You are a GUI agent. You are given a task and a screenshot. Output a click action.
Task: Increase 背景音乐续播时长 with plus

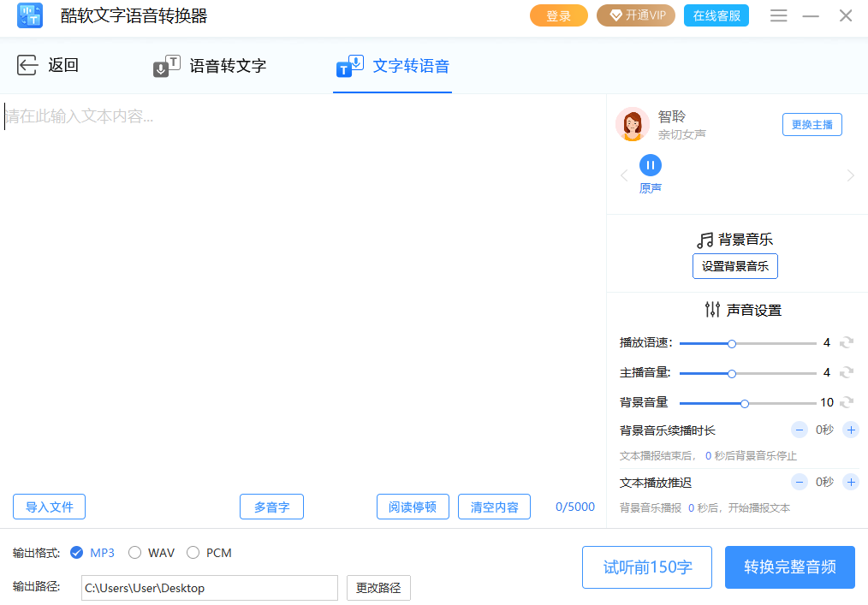pyautogui.click(x=851, y=430)
